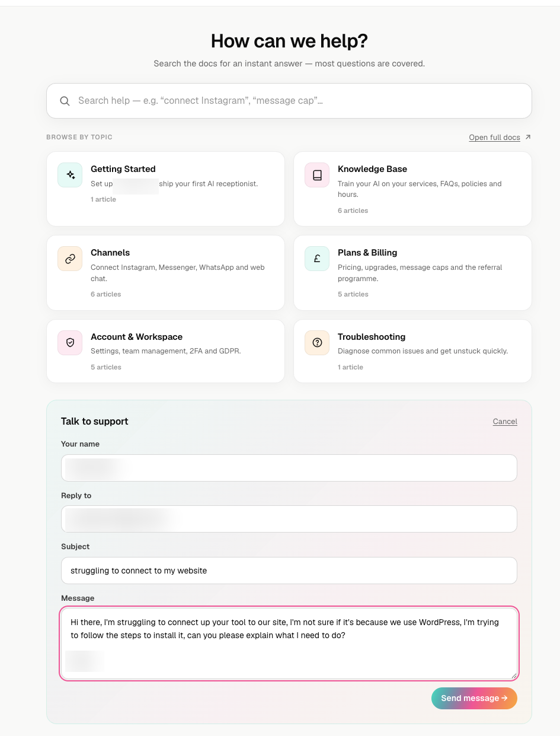560x736 pixels.
Task: Click 'Diagnose common issues and get unstuck quickly.'
Action: click(x=423, y=351)
